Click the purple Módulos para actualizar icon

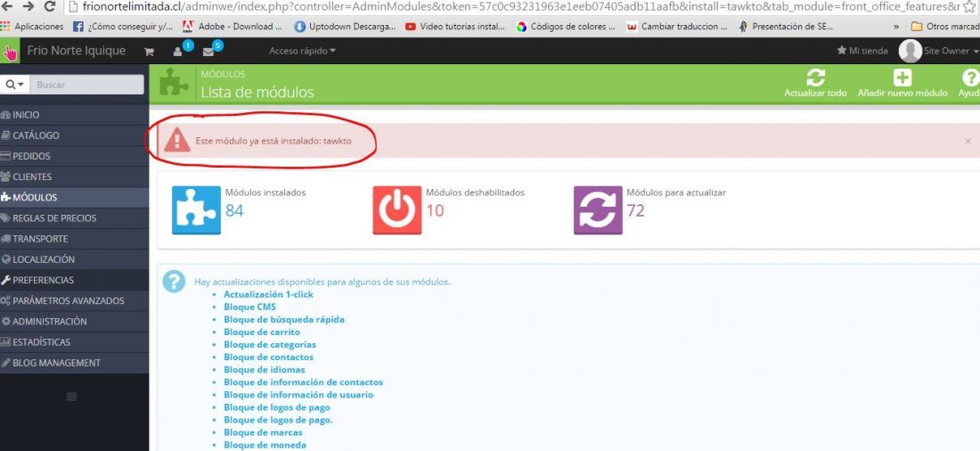[x=598, y=210]
